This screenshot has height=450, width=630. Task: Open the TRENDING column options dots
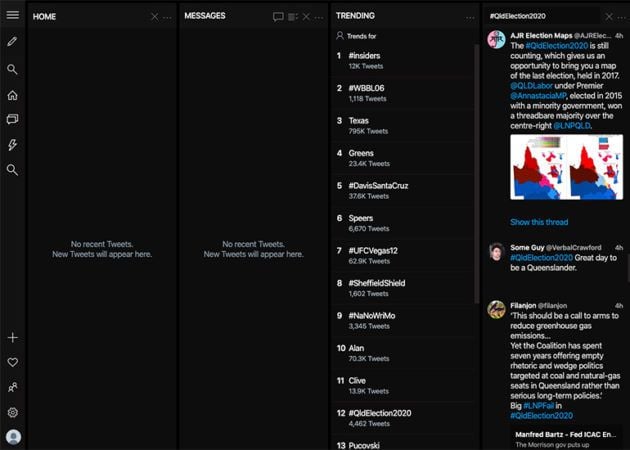point(470,18)
